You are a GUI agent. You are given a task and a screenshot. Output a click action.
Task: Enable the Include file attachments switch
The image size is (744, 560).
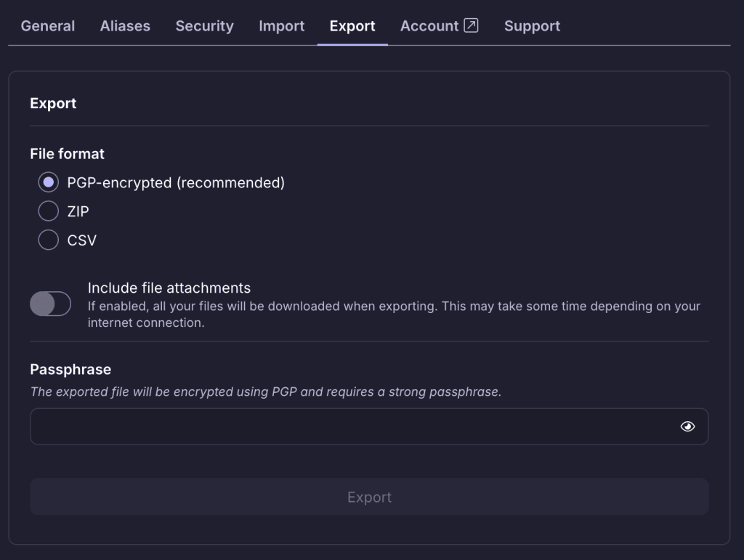point(50,304)
